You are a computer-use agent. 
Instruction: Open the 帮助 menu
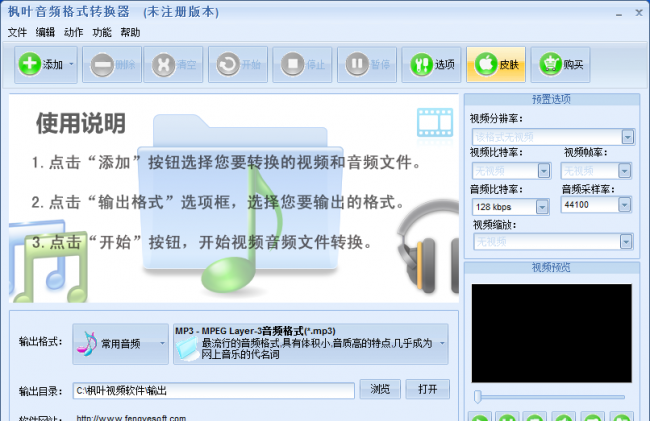(130, 32)
